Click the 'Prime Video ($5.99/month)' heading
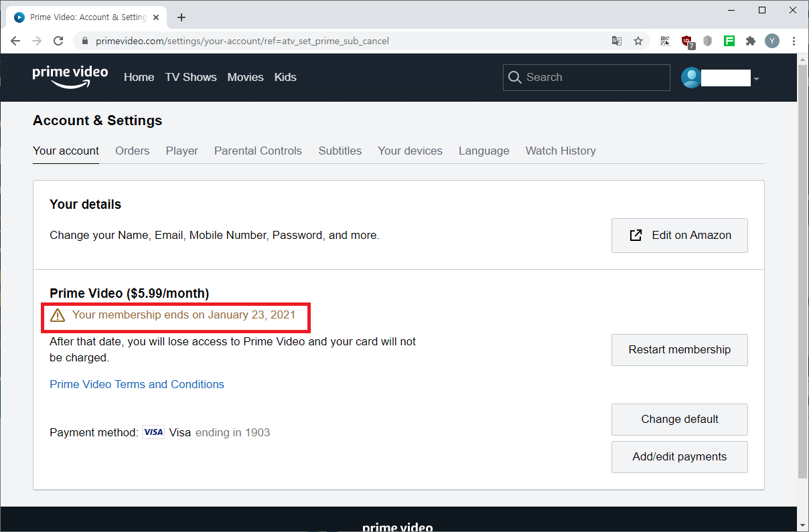Screen dimensions: 809x532 click(x=129, y=294)
